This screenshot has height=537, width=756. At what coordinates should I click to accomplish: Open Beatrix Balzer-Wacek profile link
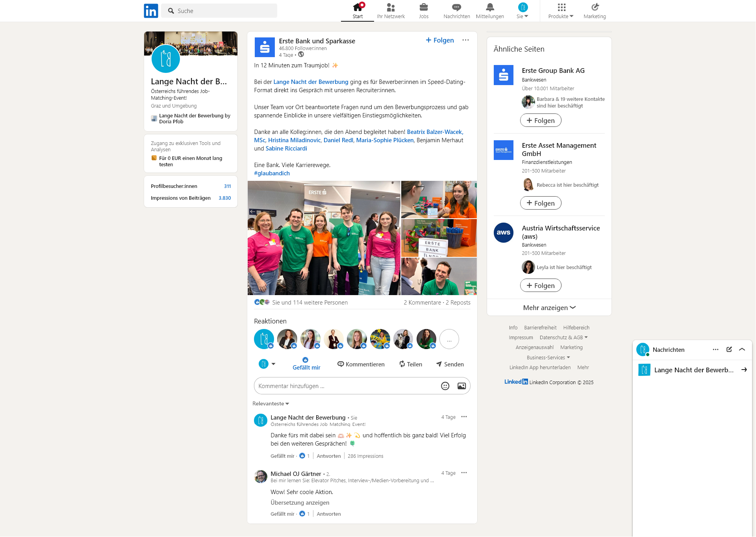[434, 132]
